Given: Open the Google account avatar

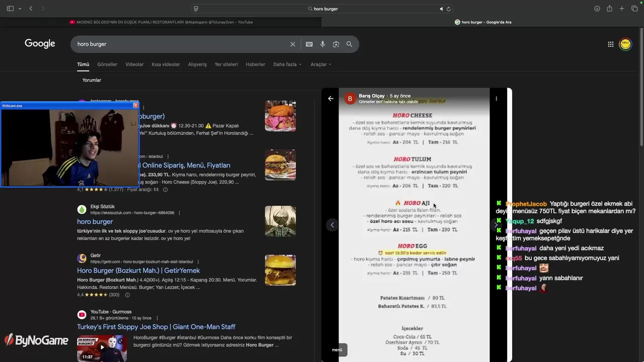Looking at the screenshot, I should click(625, 44).
